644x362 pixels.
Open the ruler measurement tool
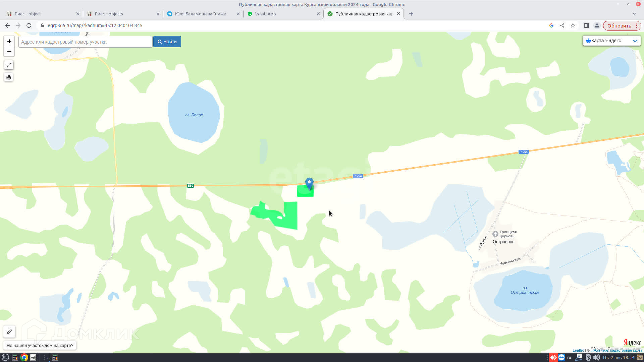(x=9, y=331)
